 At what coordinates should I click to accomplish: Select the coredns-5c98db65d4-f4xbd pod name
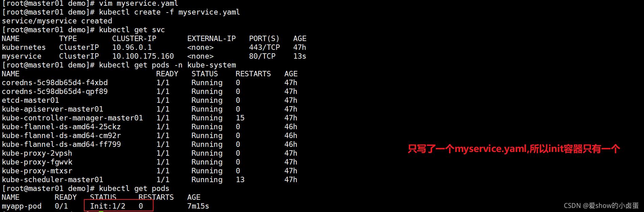(x=55, y=82)
